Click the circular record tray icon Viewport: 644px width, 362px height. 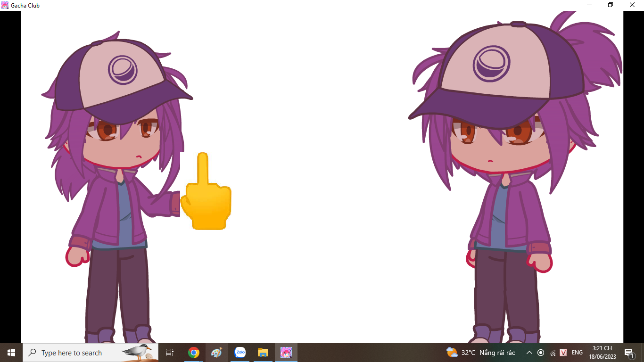(541, 353)
